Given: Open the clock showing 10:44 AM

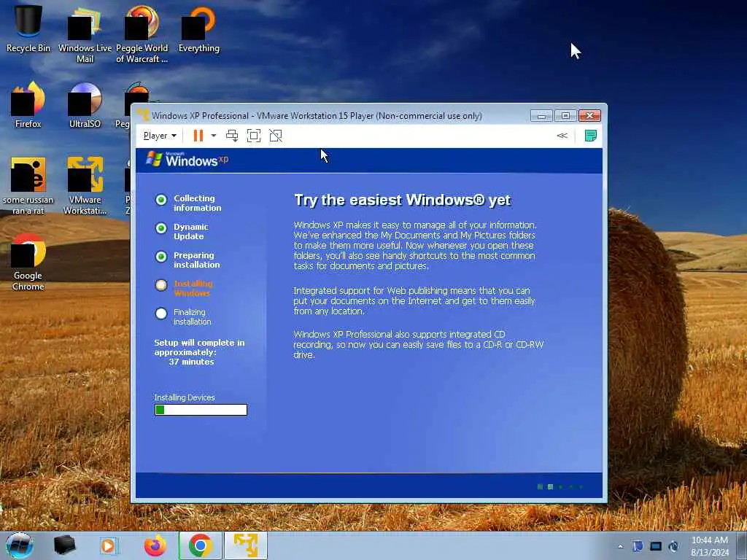Looking at the screenshot, I should coord(710,546).
